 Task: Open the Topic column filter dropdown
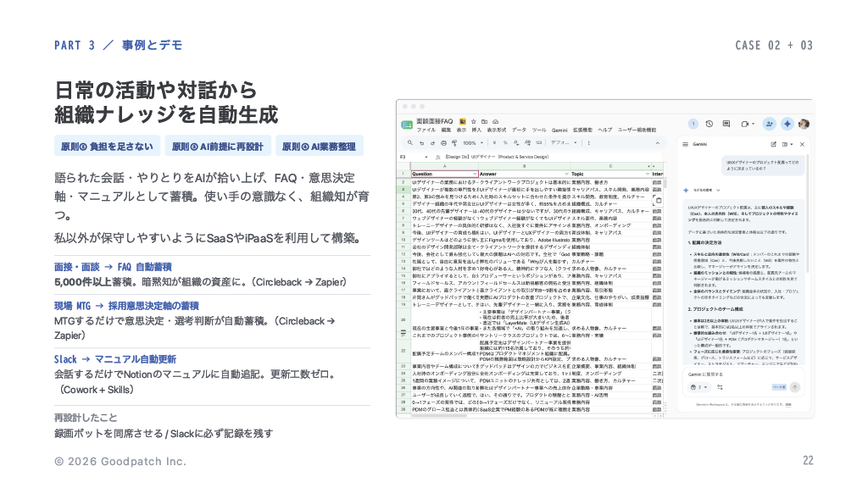point(647,174)
